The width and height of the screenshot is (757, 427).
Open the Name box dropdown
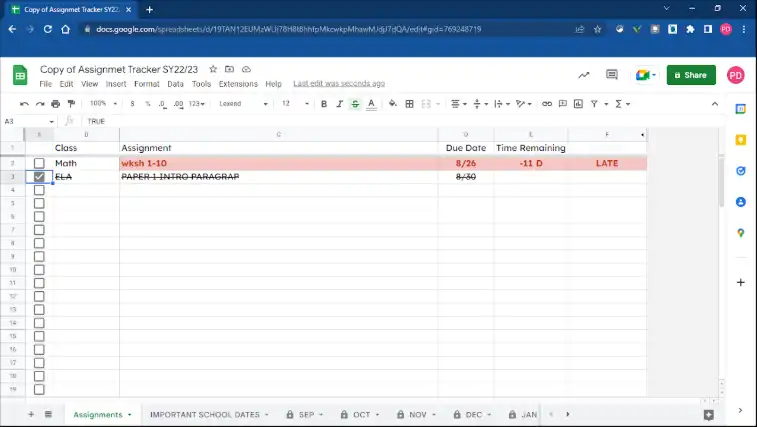click(x=51, y=121)
